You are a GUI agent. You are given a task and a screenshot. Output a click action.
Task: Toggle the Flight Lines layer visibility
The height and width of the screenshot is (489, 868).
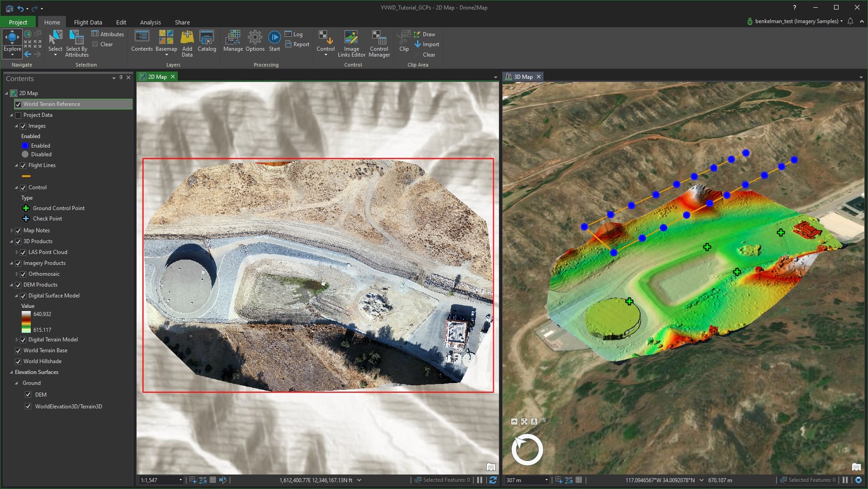pos(23,166)
